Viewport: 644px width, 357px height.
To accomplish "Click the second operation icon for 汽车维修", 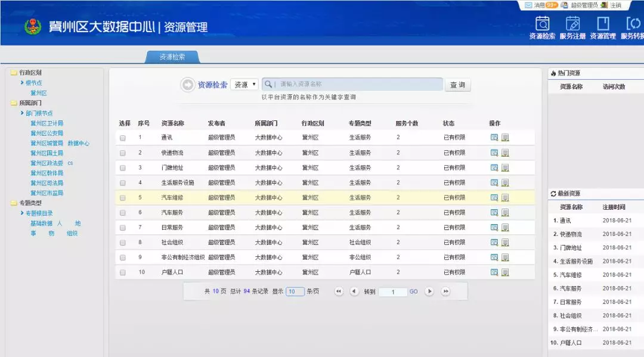I will [x=506, y=197].
